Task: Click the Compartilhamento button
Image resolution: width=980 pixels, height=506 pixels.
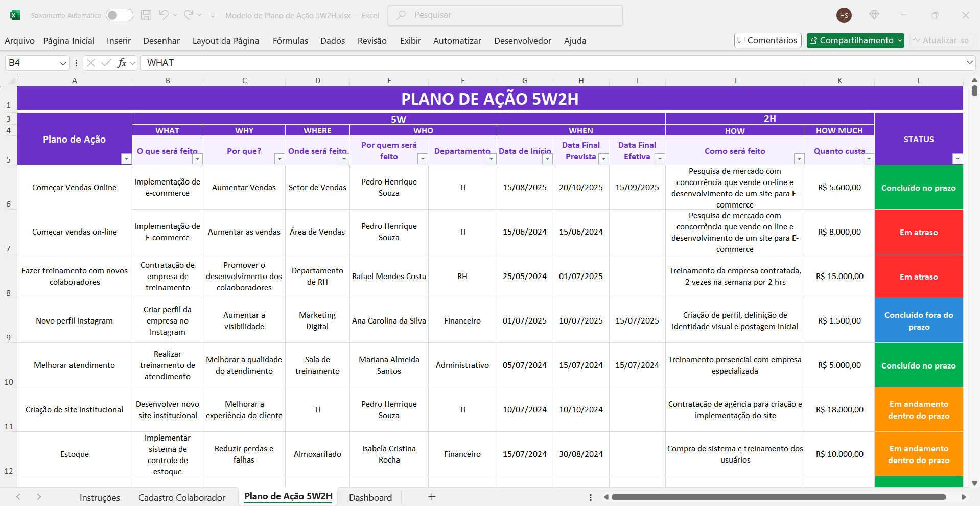Action: [855, 40]
